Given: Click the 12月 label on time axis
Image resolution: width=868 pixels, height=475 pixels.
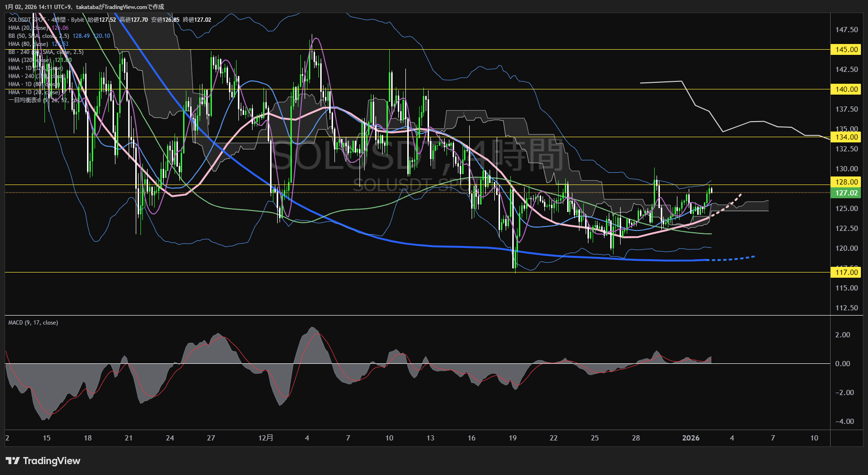Looking at the screenshot, I should click(x=266, y=438).
